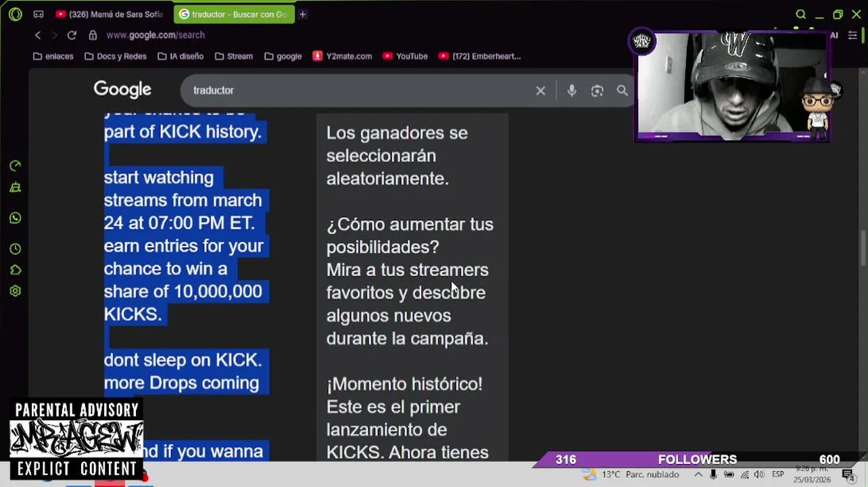Open the GX Corner gamepad icon
The height and width of the screenshot is (487, 868).
click(x=39, y=14)
